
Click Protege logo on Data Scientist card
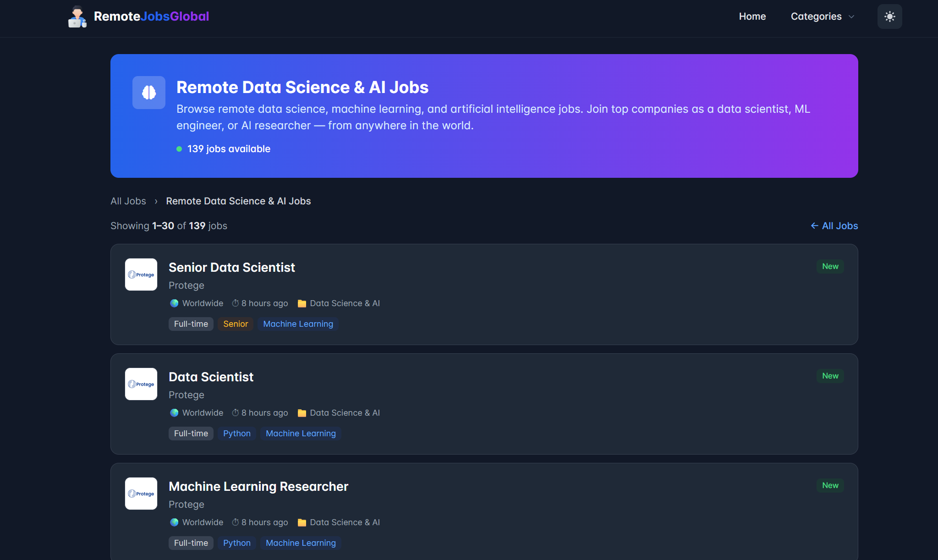coord(141,384)
